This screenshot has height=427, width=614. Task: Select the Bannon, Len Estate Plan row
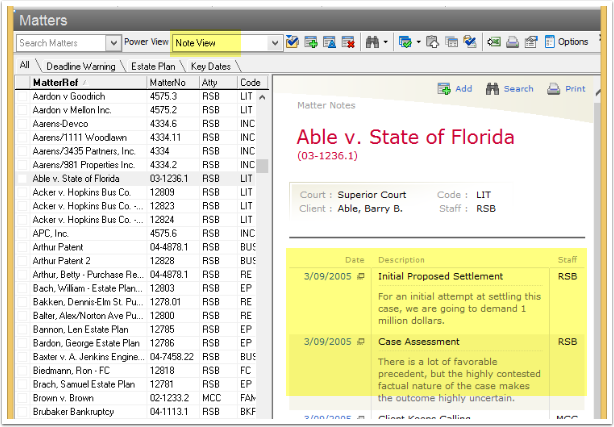point(135,329)
